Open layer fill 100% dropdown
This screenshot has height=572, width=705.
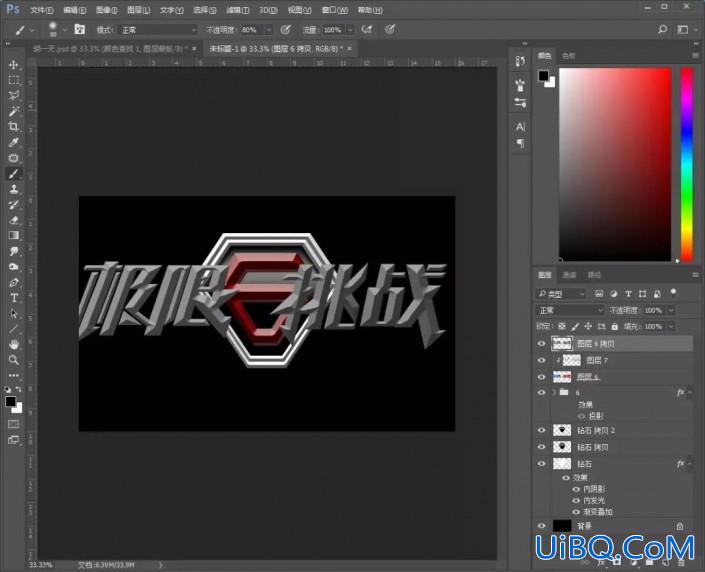click(x=671, y=326)
